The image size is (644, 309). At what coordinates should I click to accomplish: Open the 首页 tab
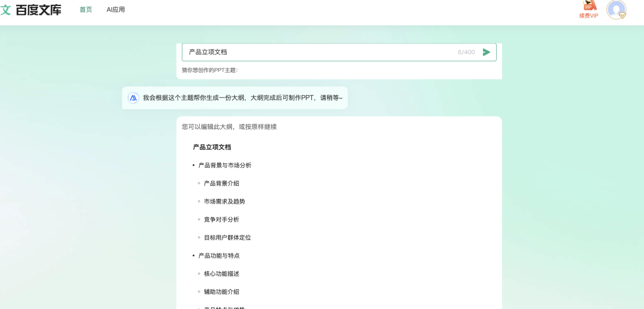point(86,10)
